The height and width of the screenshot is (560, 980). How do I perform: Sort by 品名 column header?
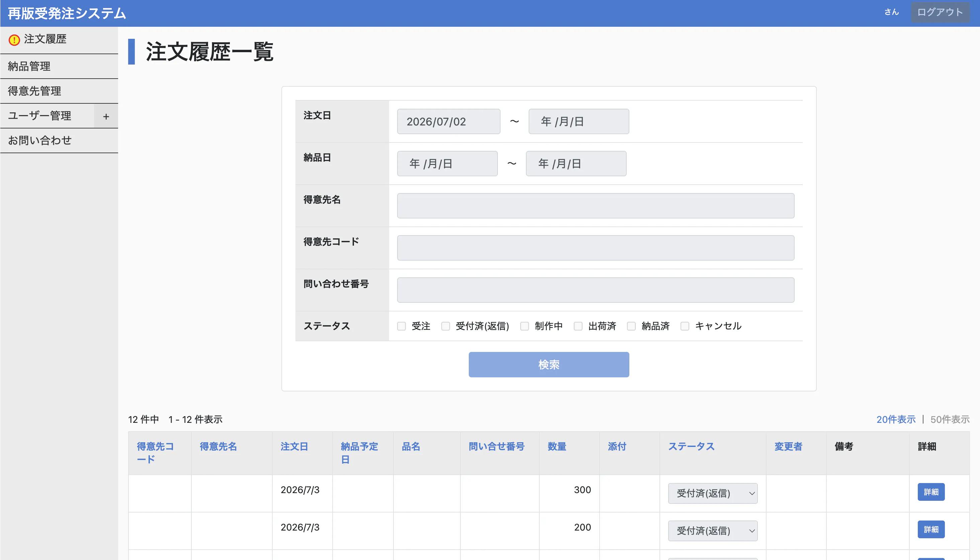click(411, 447)
